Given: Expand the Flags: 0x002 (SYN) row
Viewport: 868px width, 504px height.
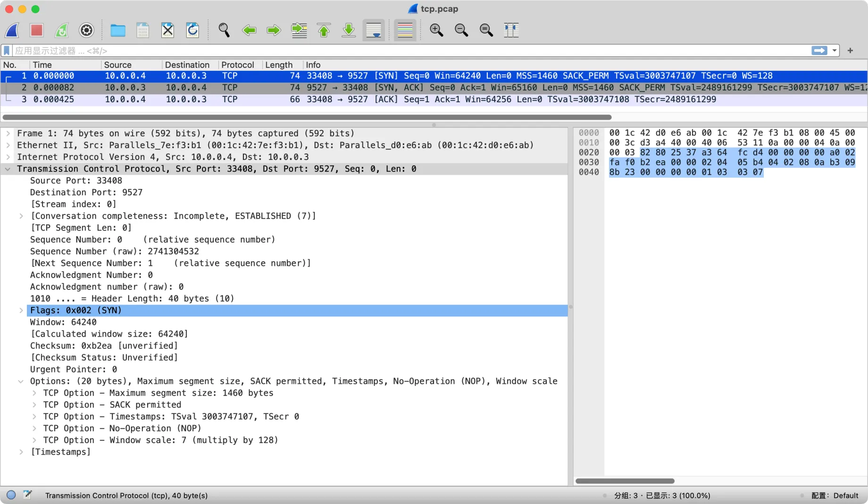Looking at the screenshot, I should (x=21, y=310).
